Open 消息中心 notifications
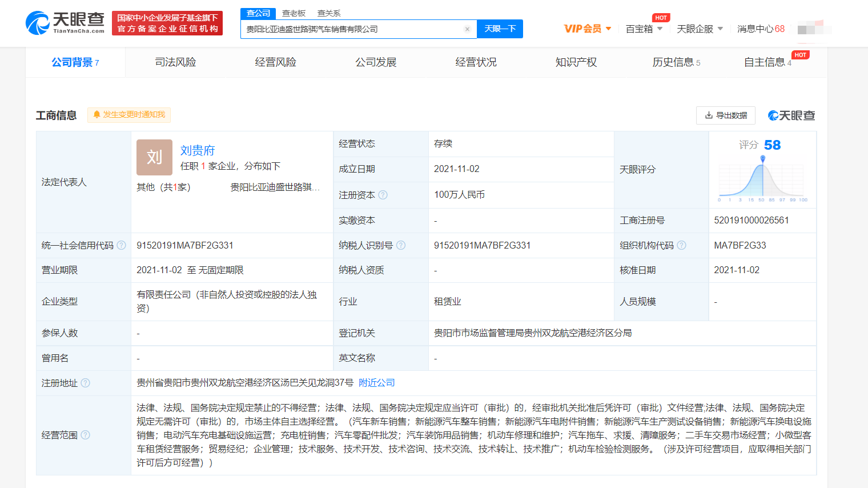Screen dimensions: 868x488 coord(761,29)
